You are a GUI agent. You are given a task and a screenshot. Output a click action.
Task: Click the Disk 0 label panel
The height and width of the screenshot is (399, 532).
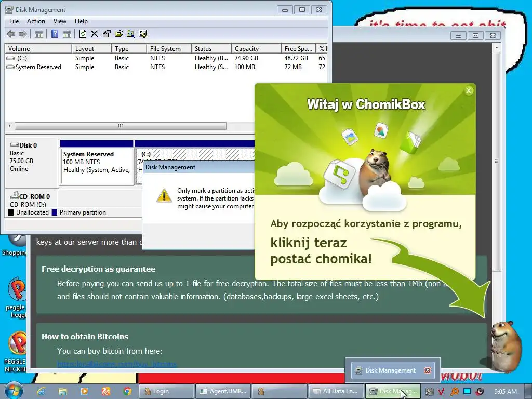[32, 162]
